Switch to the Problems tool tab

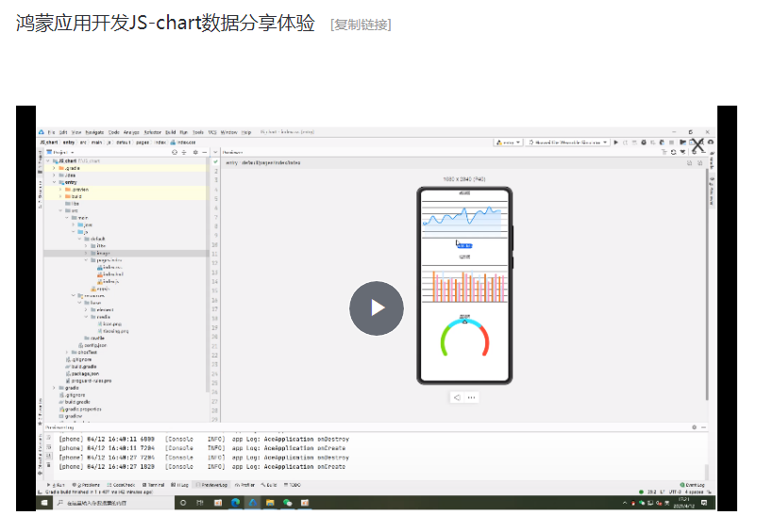click(86, 485)
